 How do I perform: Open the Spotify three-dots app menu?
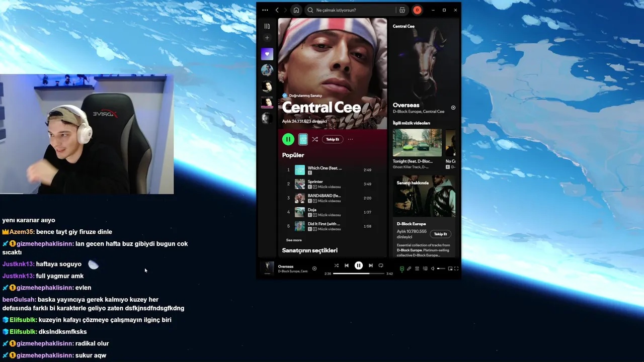click(265, 10)
